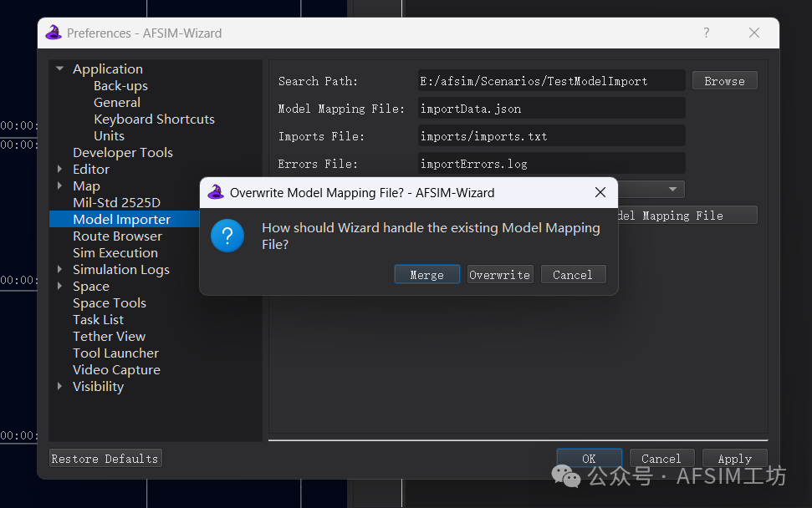Select Task List preferences page
812x508 pixels.
point(99,319)
